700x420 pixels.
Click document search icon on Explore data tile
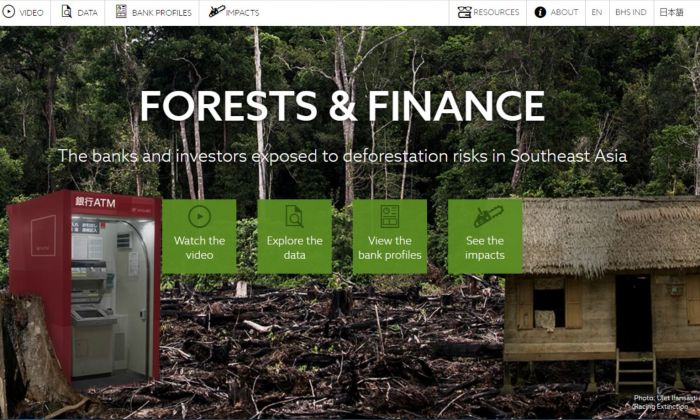(x=294, y=216)
